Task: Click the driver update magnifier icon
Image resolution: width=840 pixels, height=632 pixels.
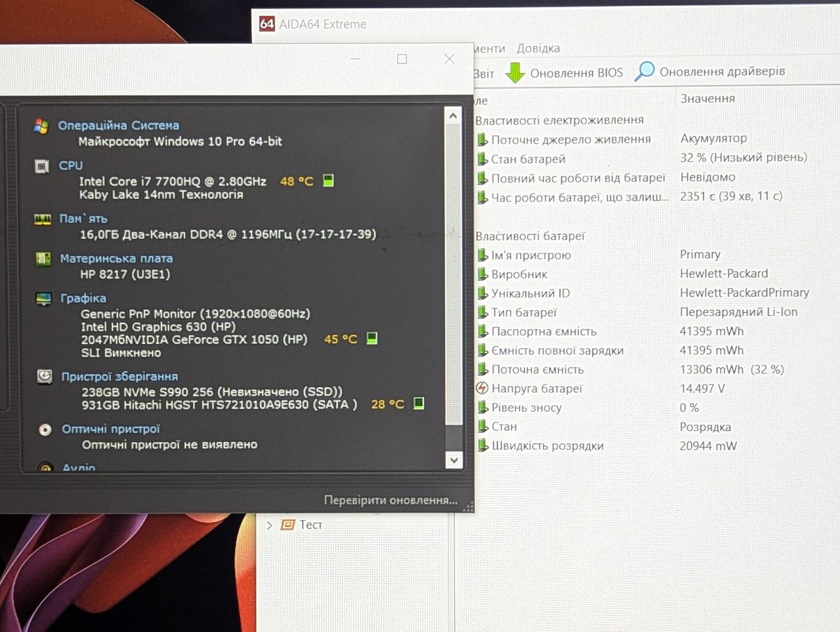Action: tap(644, 71)
